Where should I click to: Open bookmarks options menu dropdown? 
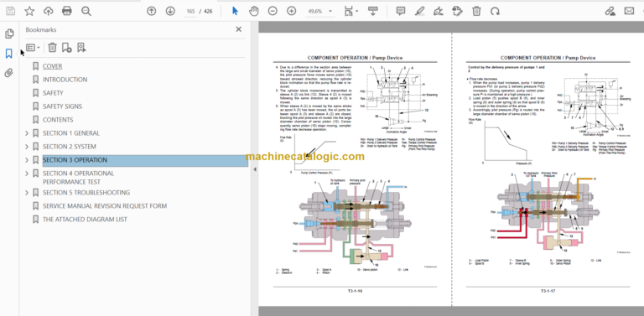(x=33, y=48)
